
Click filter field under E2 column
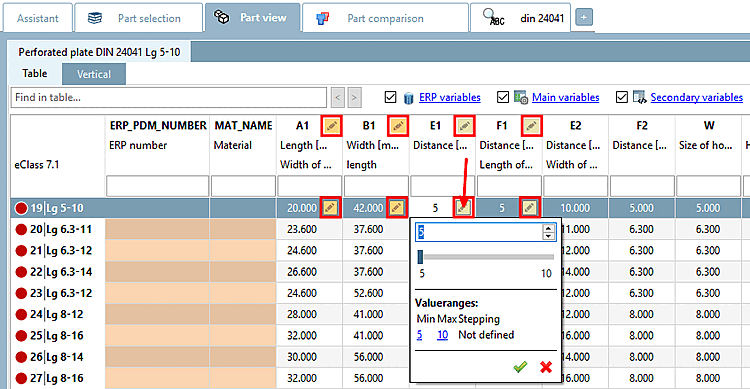[x=575, y=186]
